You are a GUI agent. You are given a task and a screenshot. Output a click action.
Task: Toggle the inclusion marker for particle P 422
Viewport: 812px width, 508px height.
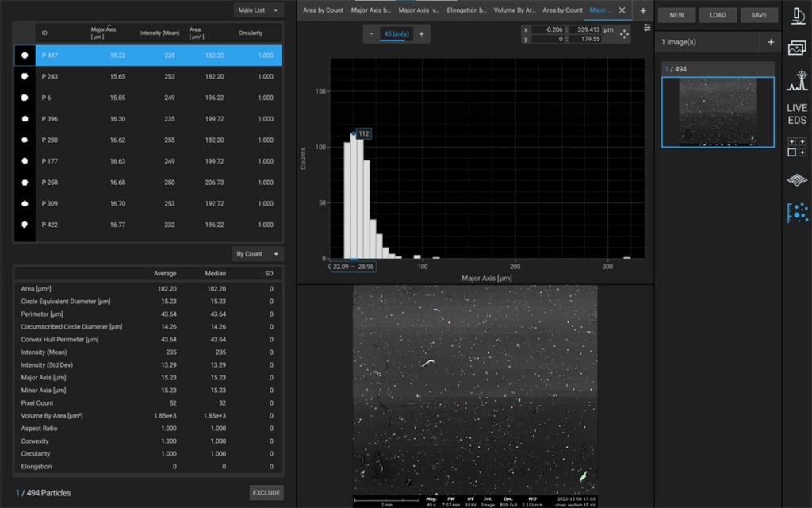pos(23,225)
